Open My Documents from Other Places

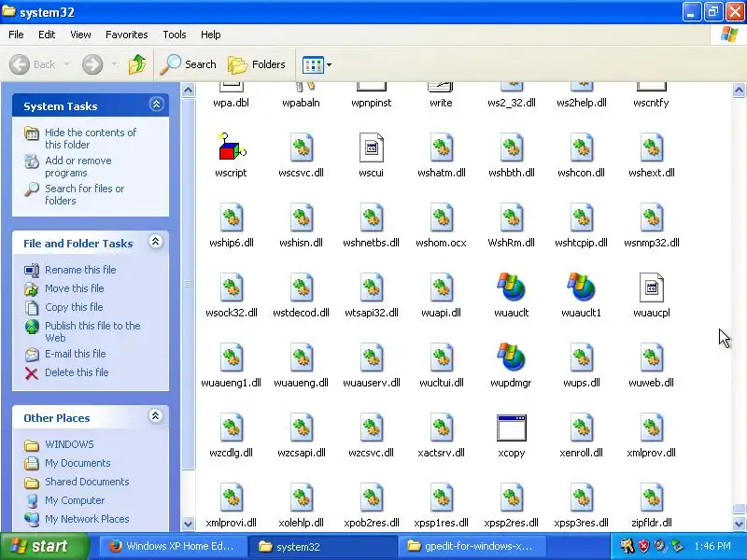pos(78,462)
